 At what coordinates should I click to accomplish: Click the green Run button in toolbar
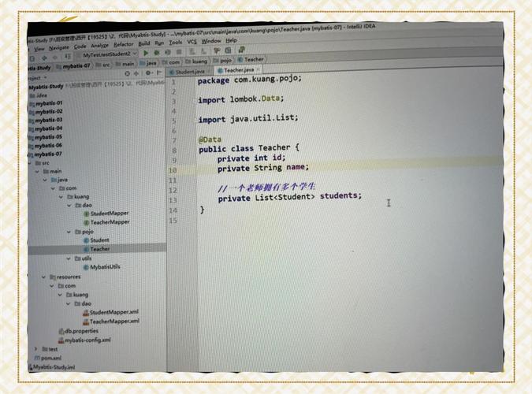point(146,53)
